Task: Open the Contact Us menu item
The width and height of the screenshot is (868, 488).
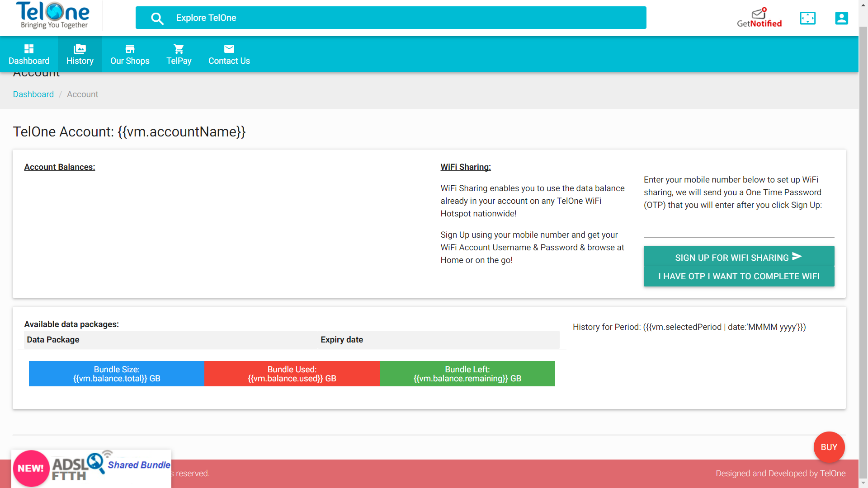Action: pyautogui.click(x=229, y=54)
